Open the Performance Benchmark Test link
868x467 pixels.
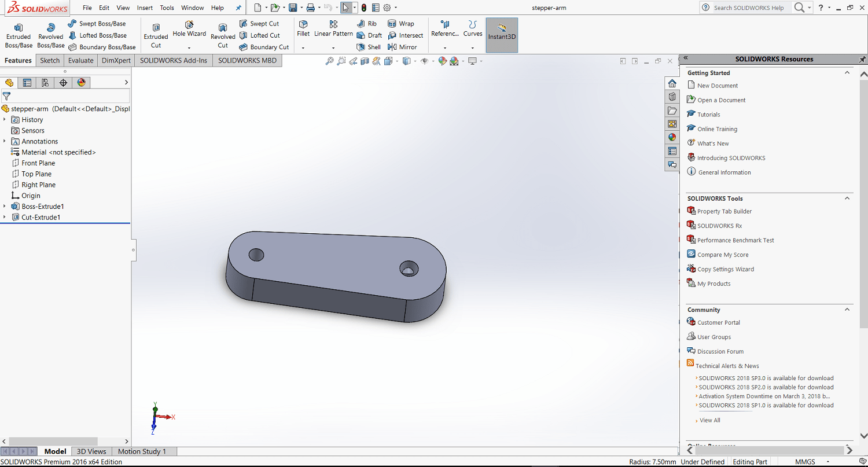point(735,240)
